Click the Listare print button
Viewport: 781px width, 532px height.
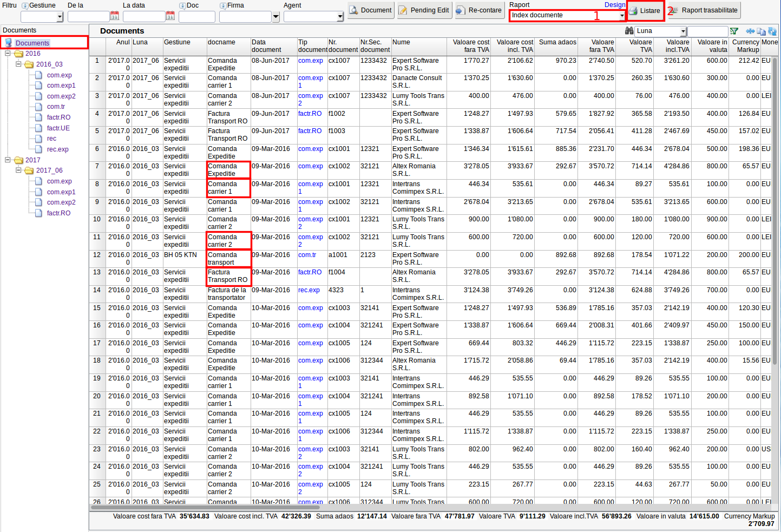[645, 11]
